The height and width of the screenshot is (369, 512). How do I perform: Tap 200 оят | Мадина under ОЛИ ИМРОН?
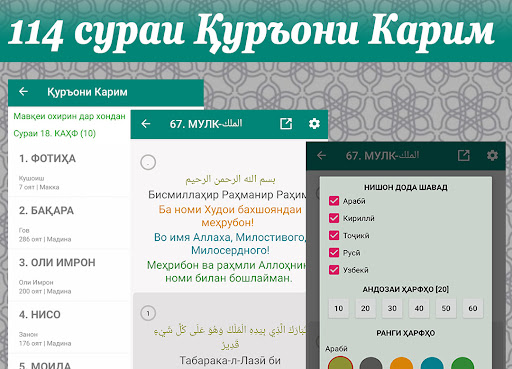(x=45, y=291)
